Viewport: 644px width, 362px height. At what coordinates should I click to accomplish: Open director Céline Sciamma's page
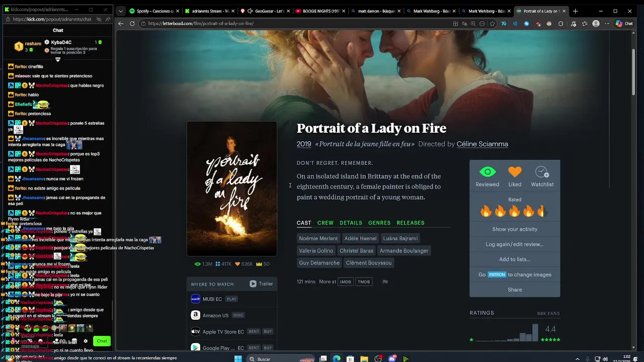coord(482,144)
